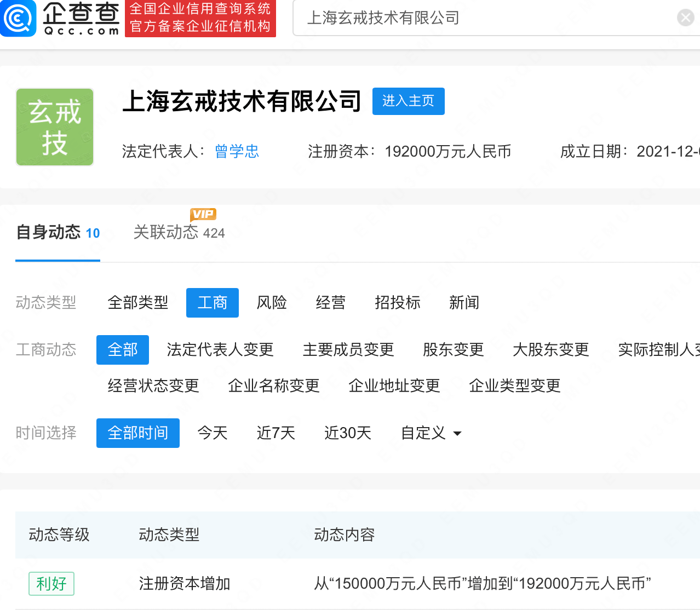The image size is (700, 610).
Task: Select the 新闻 dynamic type filter
Action: [464, 303]
